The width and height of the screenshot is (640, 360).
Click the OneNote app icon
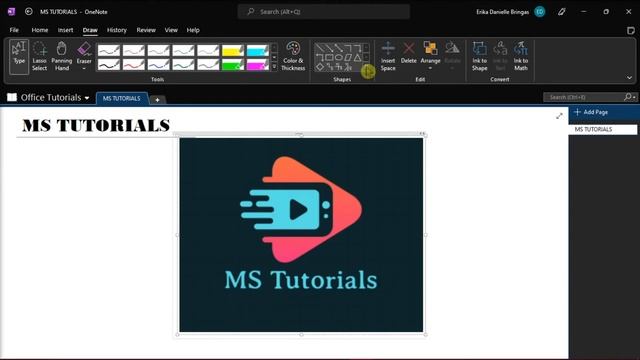(11, 11)
